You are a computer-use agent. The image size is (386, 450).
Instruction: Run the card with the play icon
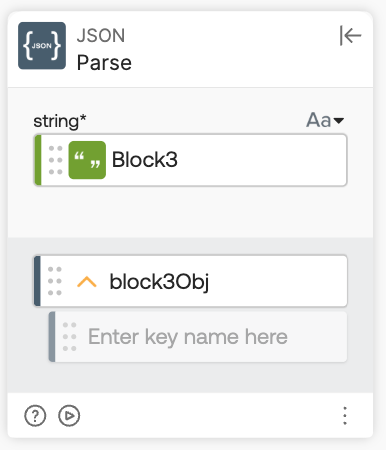tap(69, 416)
